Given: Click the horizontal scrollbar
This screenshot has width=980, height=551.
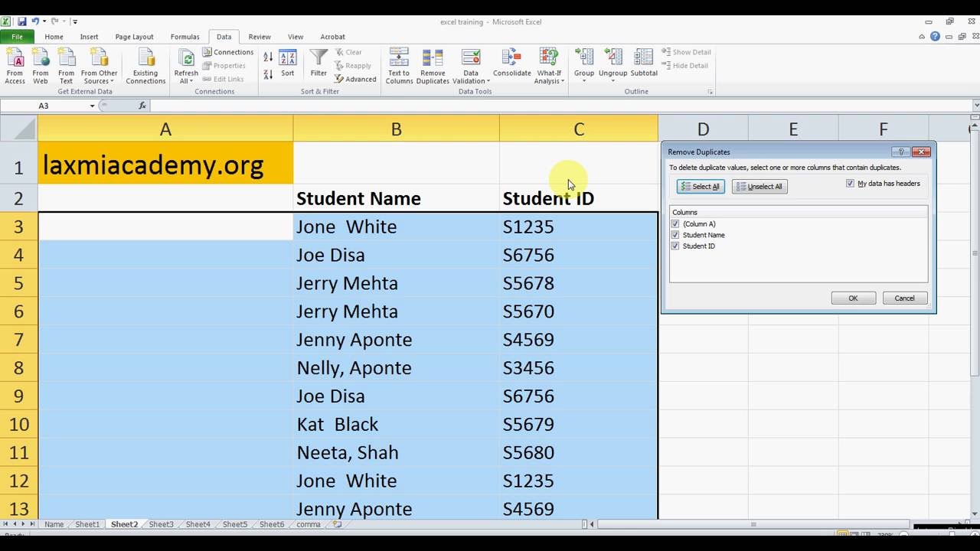Looking at the screenshot, I should coord(754,524).
